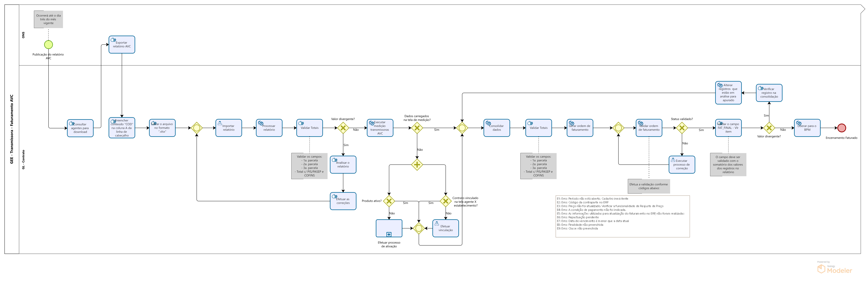The width and height of the screenshot is (868, 296).
Task: Click the Consolidar dados task box
Action: click(497, 128)
